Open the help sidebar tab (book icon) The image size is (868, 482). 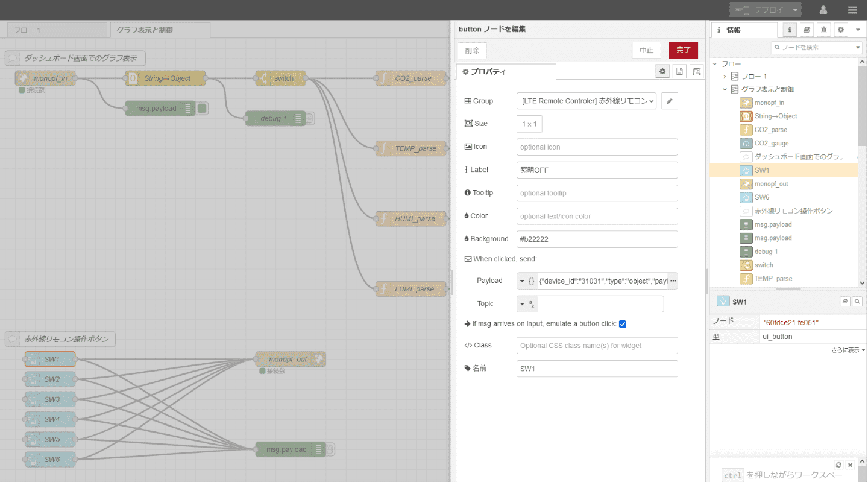[x=807, y=30]
